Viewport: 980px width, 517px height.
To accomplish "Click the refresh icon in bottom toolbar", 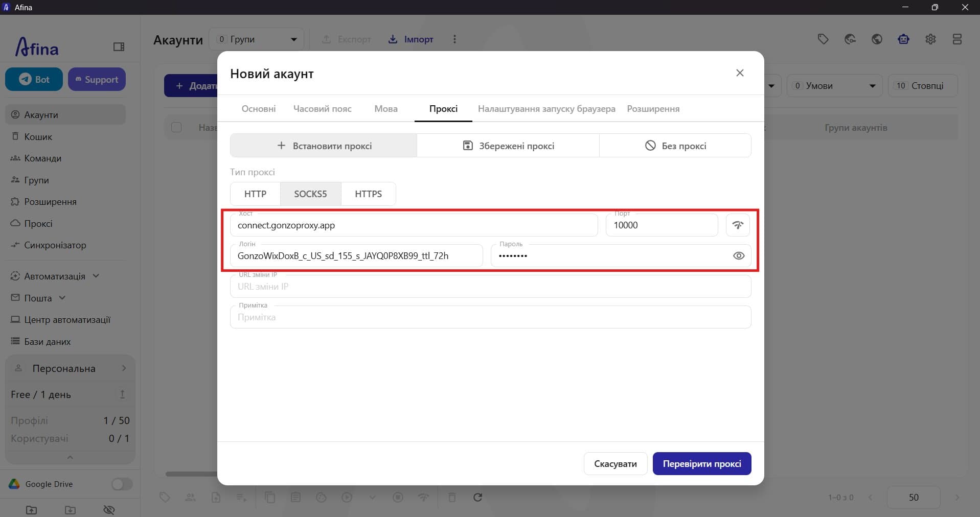I will [477, 497].
